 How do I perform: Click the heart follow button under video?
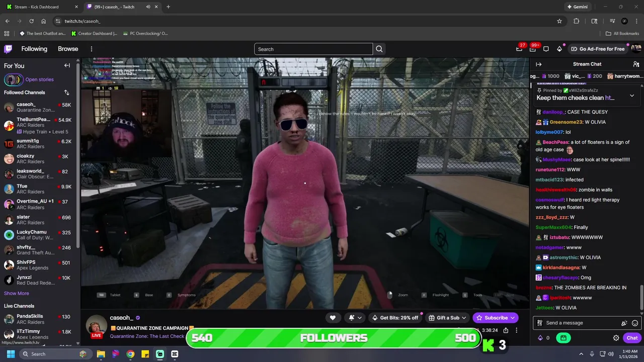point(333,318)
